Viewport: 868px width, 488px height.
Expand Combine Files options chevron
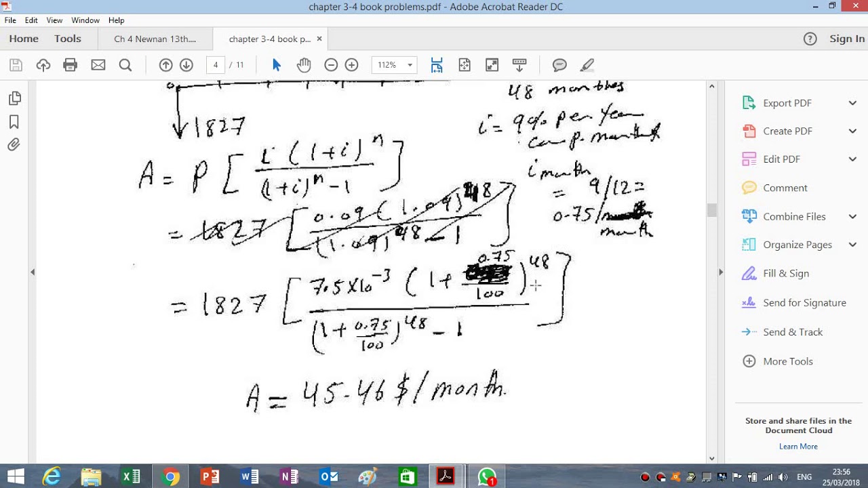coord(852,216)
